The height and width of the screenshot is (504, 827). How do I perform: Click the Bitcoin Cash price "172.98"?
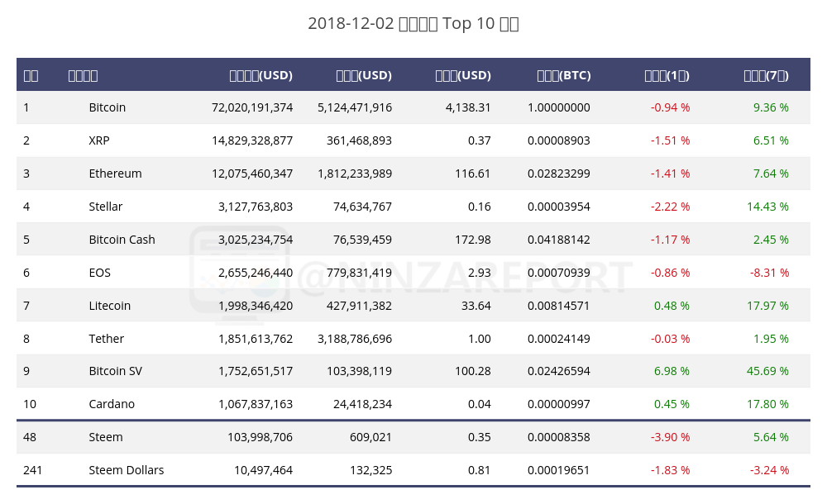tap(472, 240)
